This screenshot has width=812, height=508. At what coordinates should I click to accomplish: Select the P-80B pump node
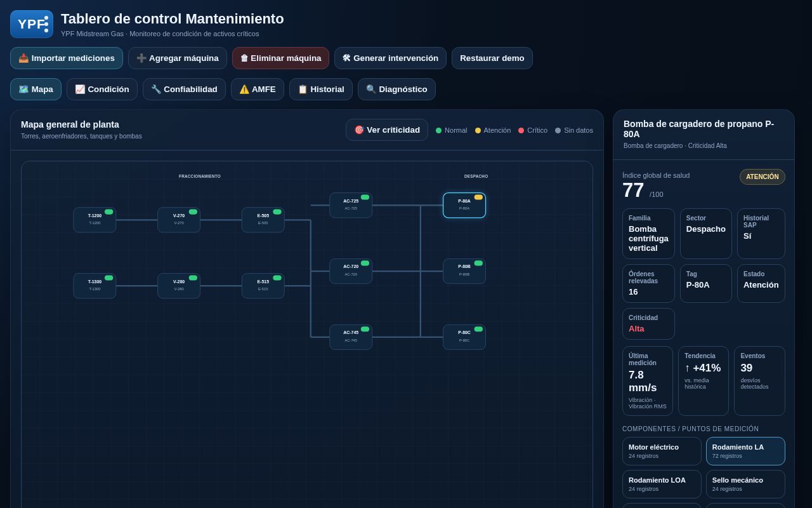pos(464,271)
